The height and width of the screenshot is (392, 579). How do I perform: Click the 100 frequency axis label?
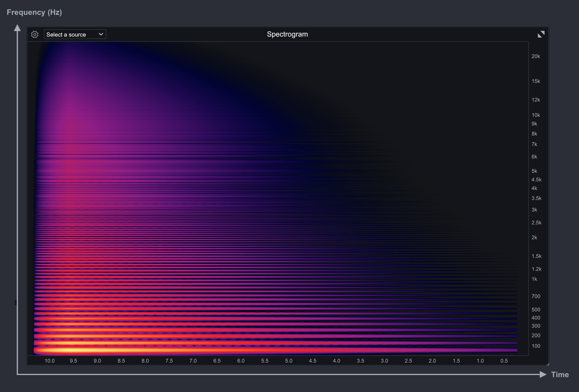[x=536, y=346]
